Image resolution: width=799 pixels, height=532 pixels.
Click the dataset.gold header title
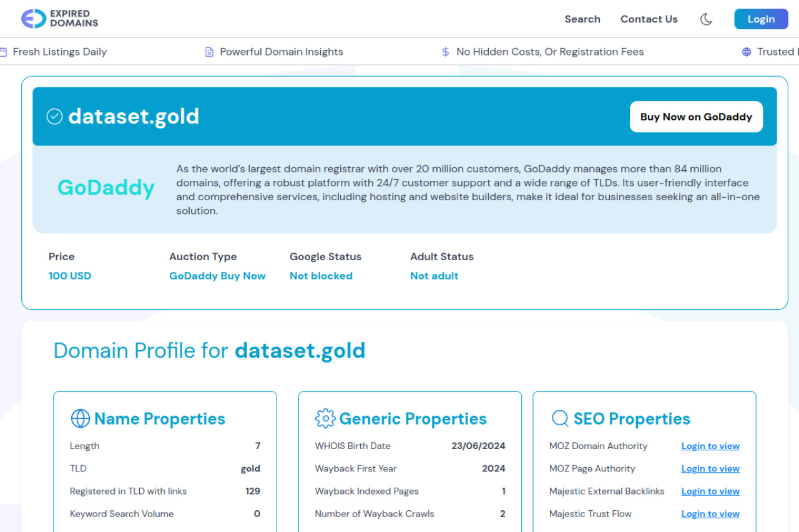pyautogui.click(x=134, y=117)
